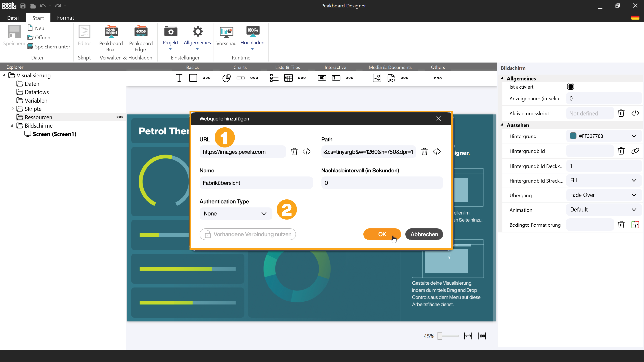This screenshot has height=362, width=644.
Task: Toggle the Ist aktiviert checkbox
Action: pos(571,86)
